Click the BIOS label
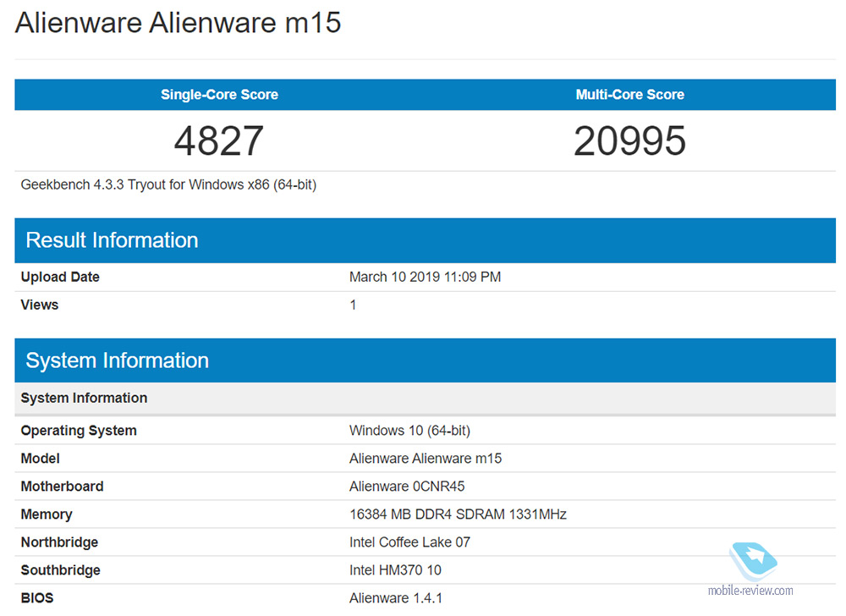 point(37,598)
